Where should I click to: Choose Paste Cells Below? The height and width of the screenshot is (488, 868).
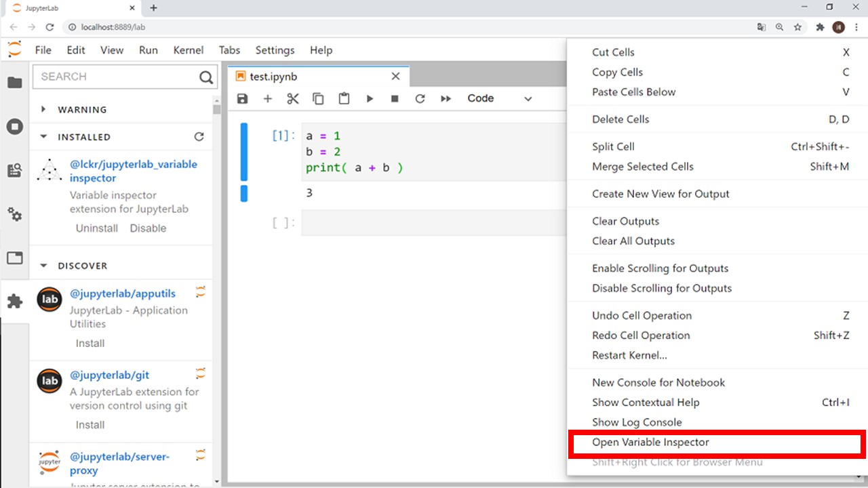pos(717,92)
